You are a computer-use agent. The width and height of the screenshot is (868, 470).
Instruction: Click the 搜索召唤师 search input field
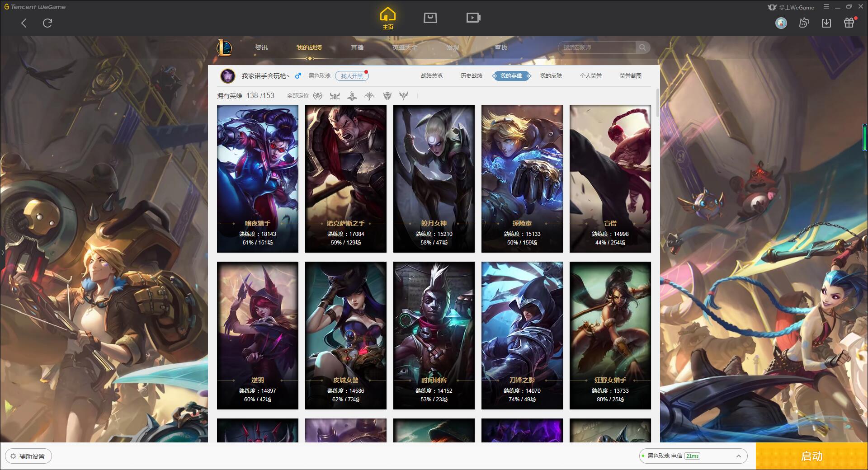coord(597,47)
